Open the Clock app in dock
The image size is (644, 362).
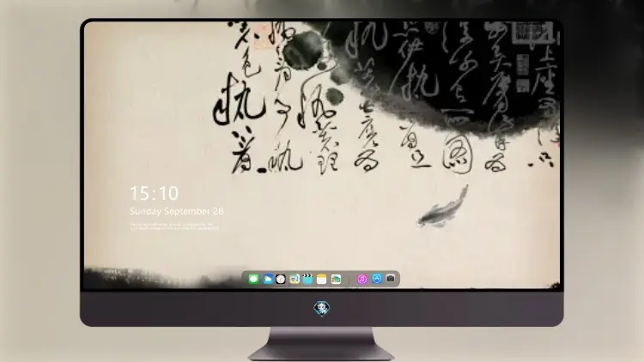281,279
